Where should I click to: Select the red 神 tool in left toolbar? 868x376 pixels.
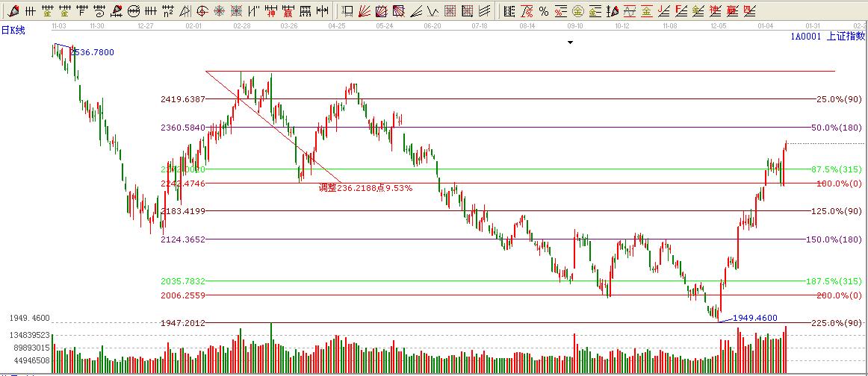(273, 11)
